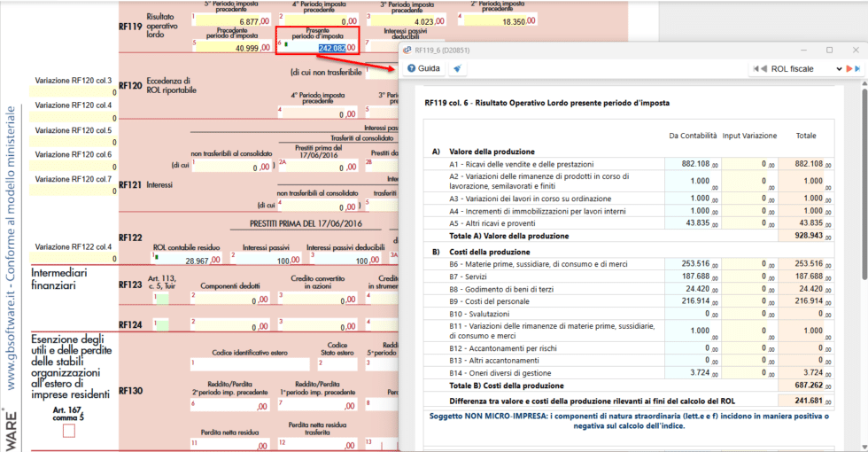
Task: Edit Variazione RF120 col.5 field
Action: (x=73, y=143)
